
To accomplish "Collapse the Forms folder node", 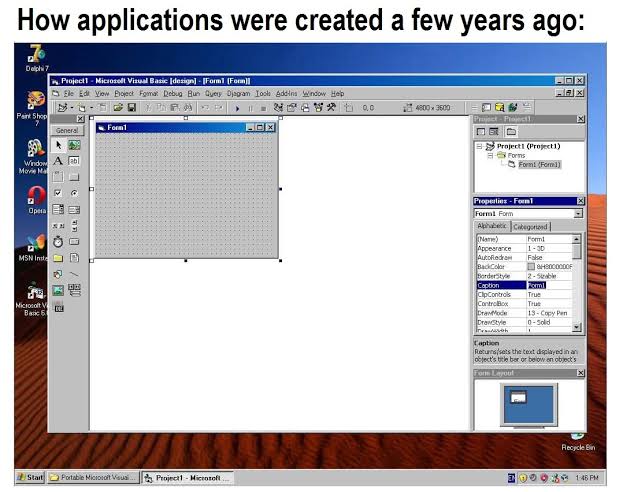I will tap(490, 155).
